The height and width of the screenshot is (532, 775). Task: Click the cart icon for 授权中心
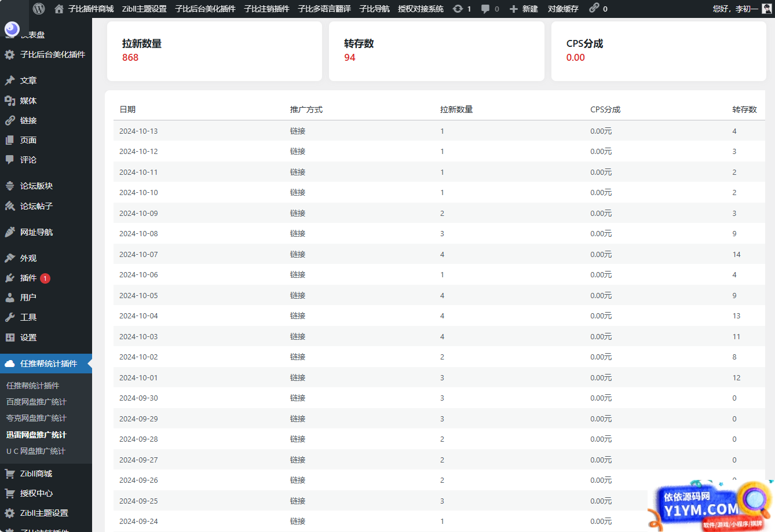[x=10, y=493]
